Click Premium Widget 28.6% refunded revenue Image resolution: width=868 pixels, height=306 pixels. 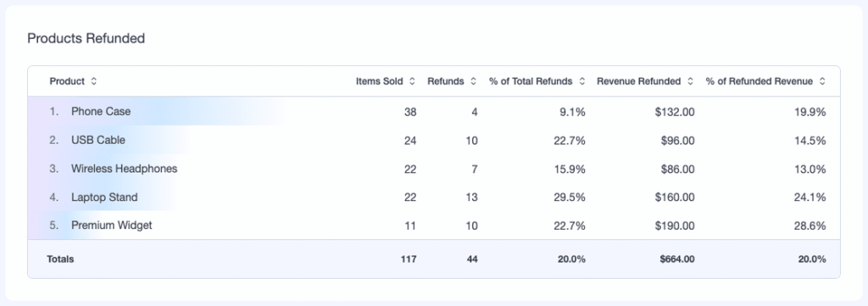810,225
